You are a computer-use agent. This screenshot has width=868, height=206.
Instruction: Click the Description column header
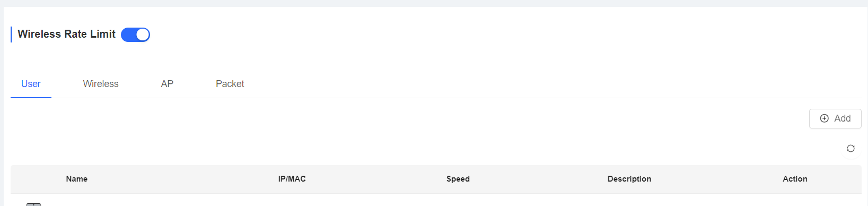(x=629, y=179)
